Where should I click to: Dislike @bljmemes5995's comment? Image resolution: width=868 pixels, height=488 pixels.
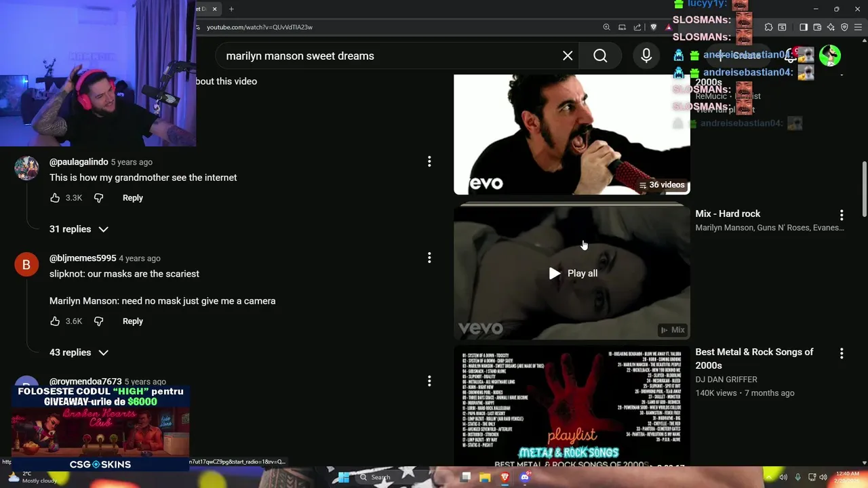click(99, 321)
